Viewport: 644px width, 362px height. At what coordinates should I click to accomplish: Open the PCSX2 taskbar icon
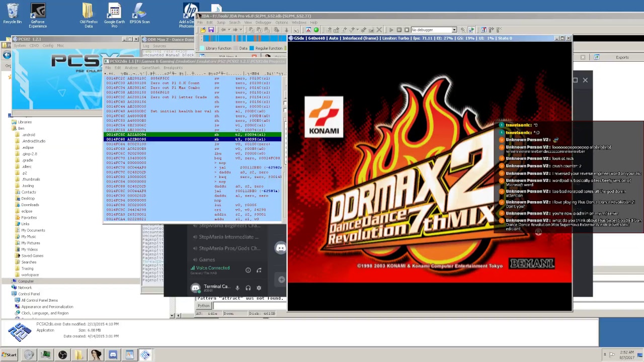(x=145, y=355)
